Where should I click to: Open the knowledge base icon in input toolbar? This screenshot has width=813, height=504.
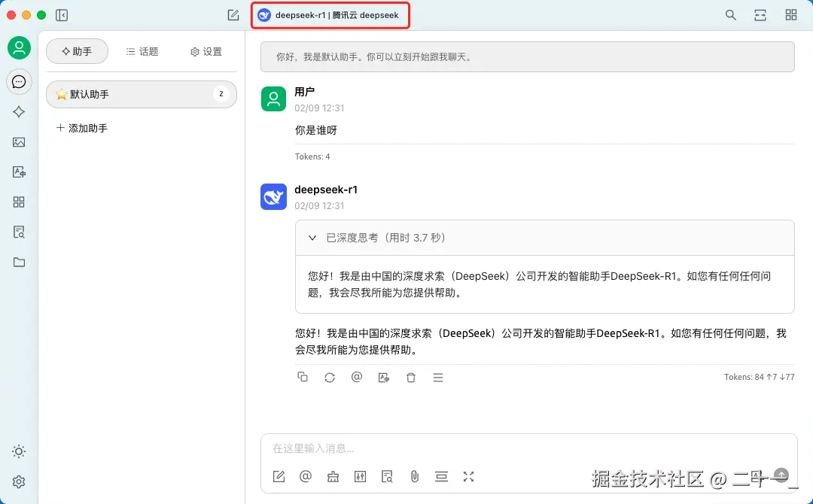click(x=387, y=477)
